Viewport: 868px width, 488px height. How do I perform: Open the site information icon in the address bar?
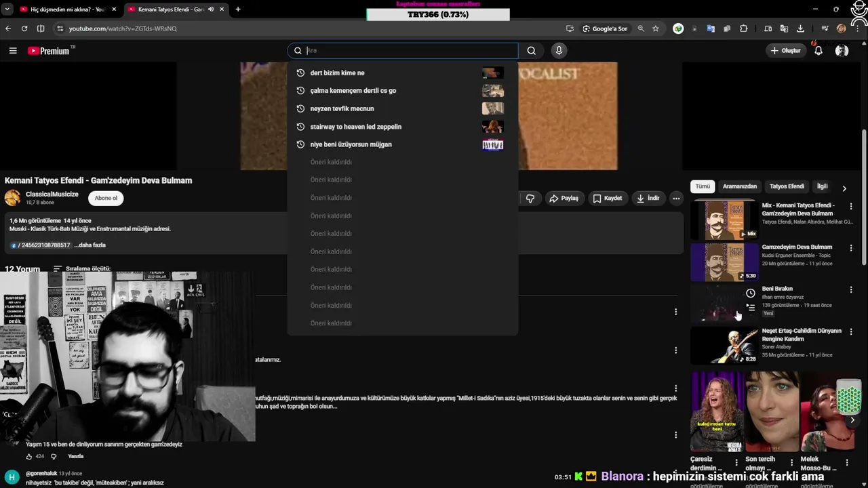tap(60, 28)
